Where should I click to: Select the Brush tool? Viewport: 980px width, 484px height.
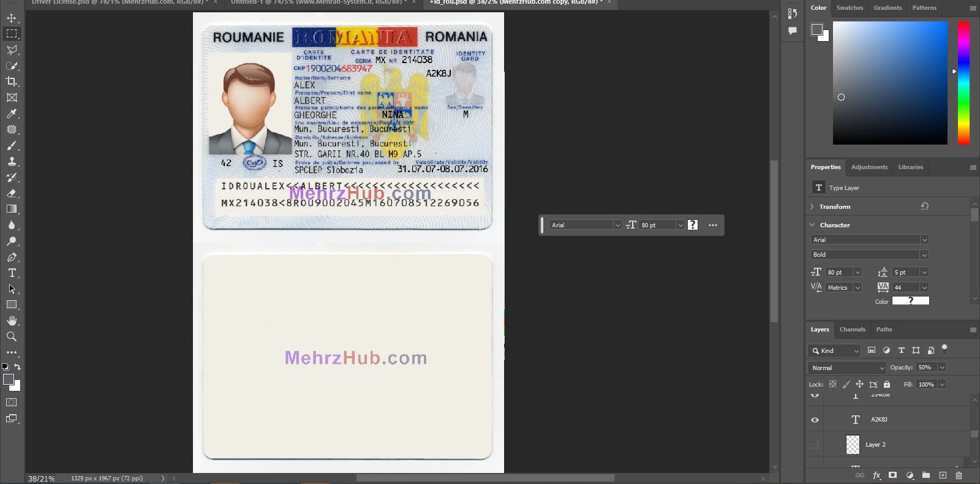coord(12,145)
